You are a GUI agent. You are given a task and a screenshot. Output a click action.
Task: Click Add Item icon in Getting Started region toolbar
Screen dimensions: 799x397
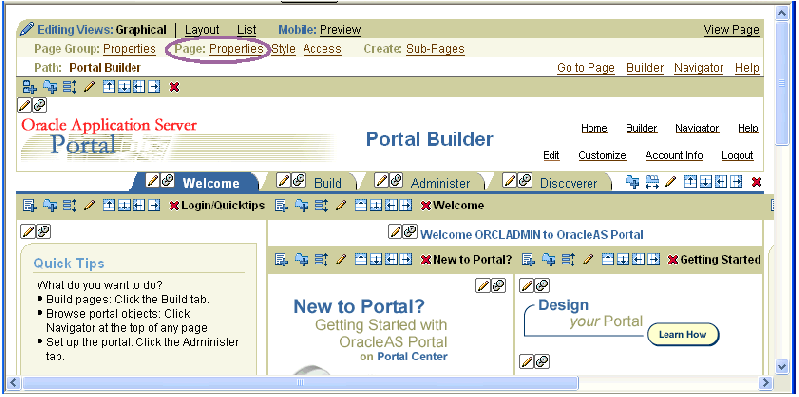click(x=528, y=259)
